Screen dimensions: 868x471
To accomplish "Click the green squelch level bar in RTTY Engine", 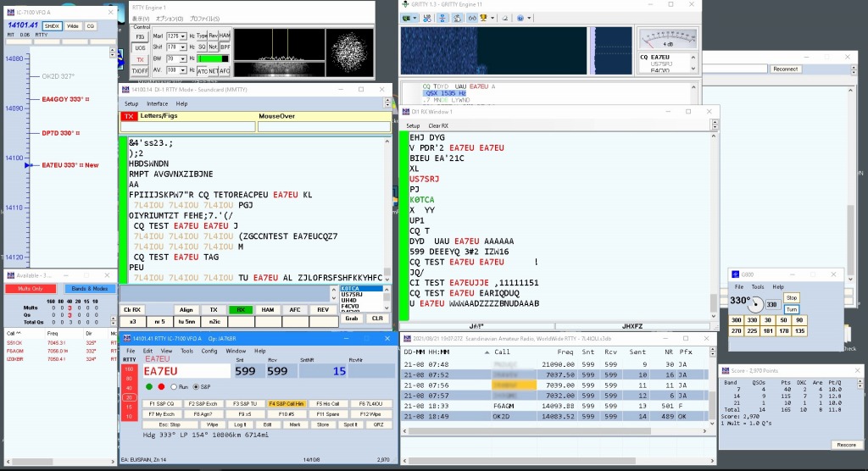I will tap(213, 58).
